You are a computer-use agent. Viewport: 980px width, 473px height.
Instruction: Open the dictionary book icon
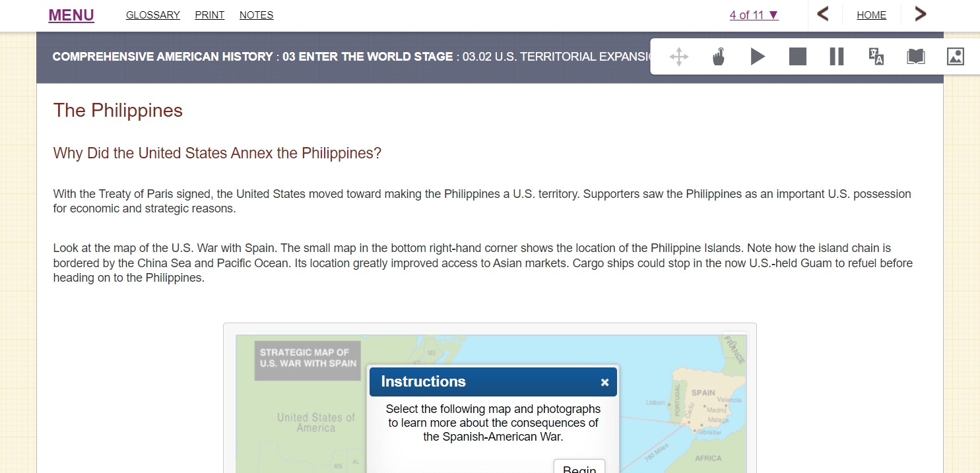coord(915,57)
